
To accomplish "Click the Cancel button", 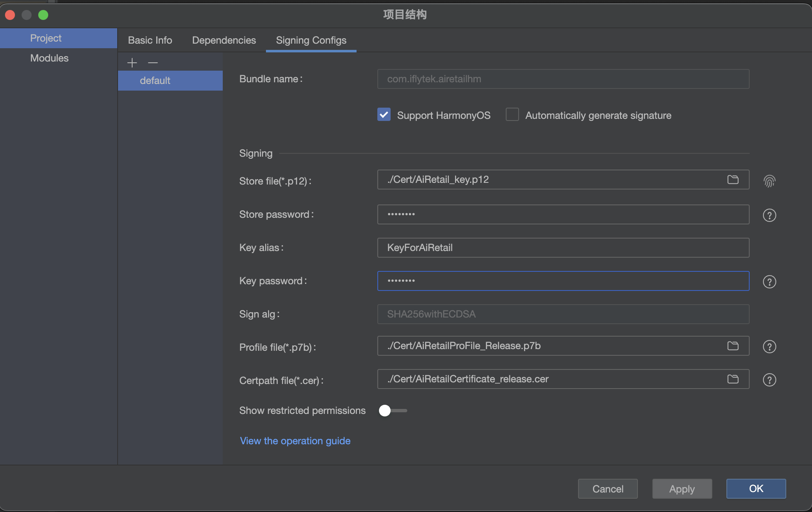I will [608, 489].
